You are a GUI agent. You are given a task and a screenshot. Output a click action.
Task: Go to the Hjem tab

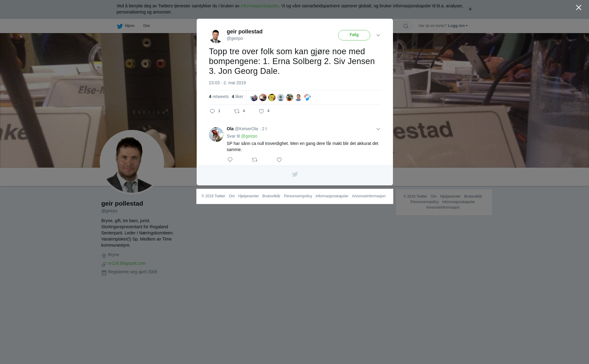click(x=126, y=26)
